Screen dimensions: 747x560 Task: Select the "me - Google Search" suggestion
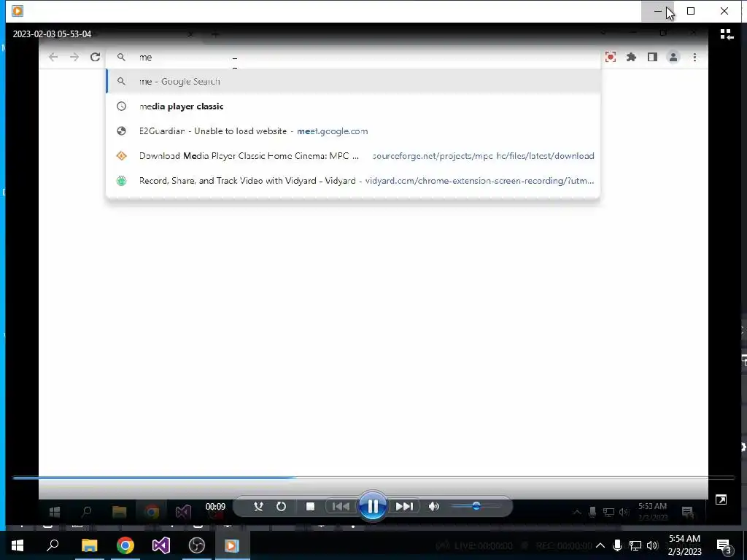pyautogui.click(x=353, y=82)
